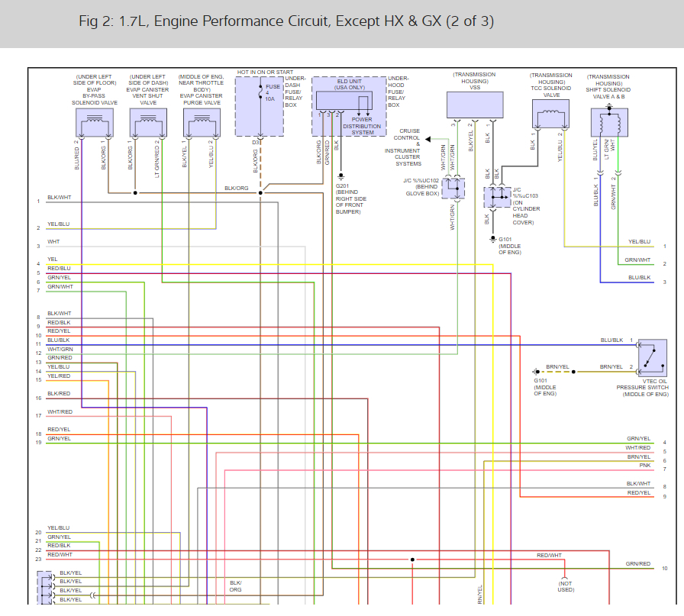Screen dimensions: 684x616
Task: Click the G101 ground below C103
Action: click(493, 240)
